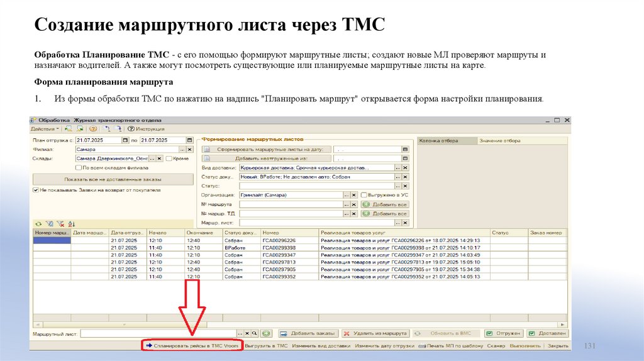Viewport: 644px width, 361px height.
Task: Clear the Статус докум. field
Action: [x=406, y=177]
